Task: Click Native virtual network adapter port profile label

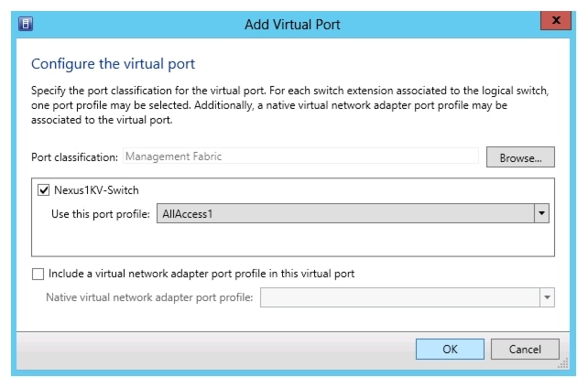Action: (x=149, y=296)
